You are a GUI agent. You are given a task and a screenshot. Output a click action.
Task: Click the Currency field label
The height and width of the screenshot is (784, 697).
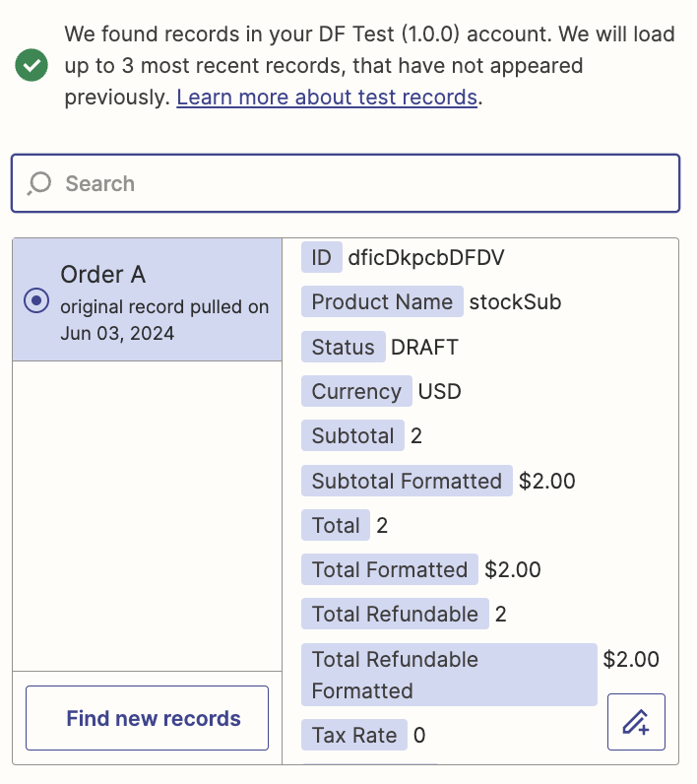[356, 391]
